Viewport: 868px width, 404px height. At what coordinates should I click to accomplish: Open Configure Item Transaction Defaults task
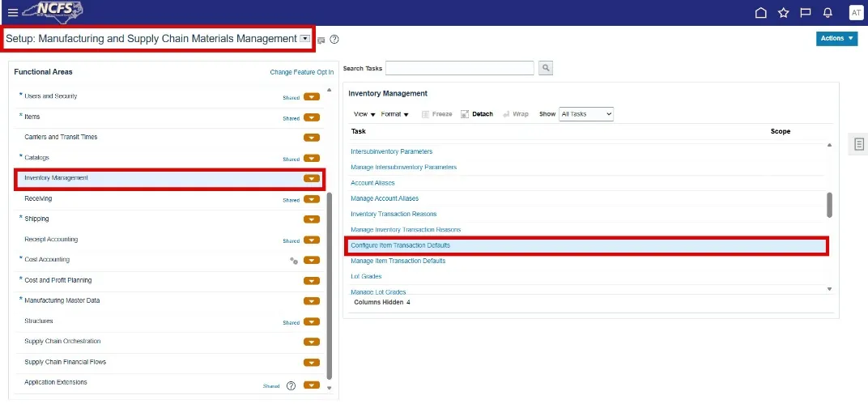pos(400,245)
